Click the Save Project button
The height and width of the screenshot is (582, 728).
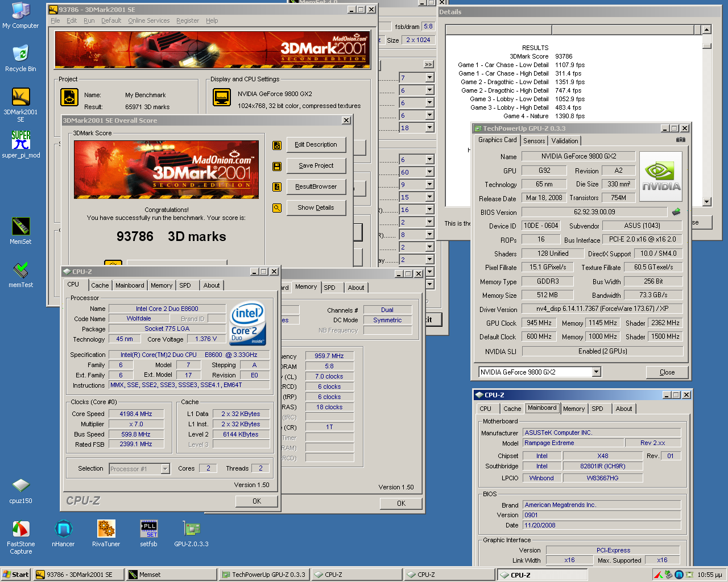click(316, 165)
